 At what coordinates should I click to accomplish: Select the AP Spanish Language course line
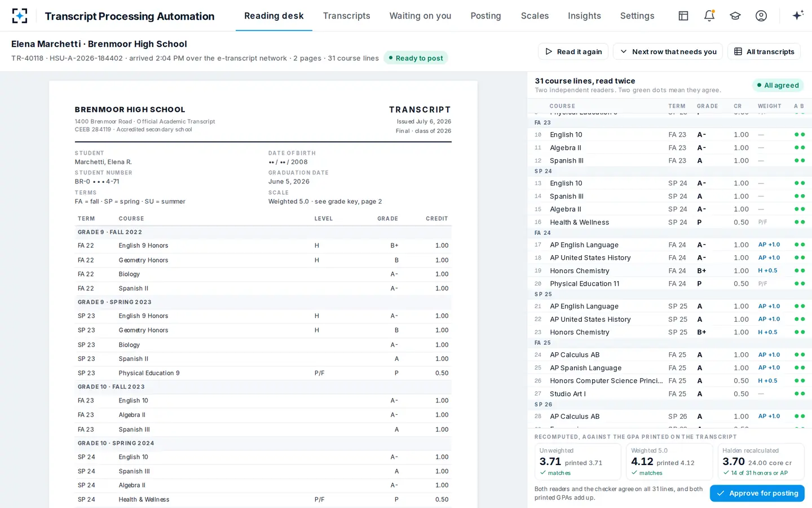(x=669, y=368)
